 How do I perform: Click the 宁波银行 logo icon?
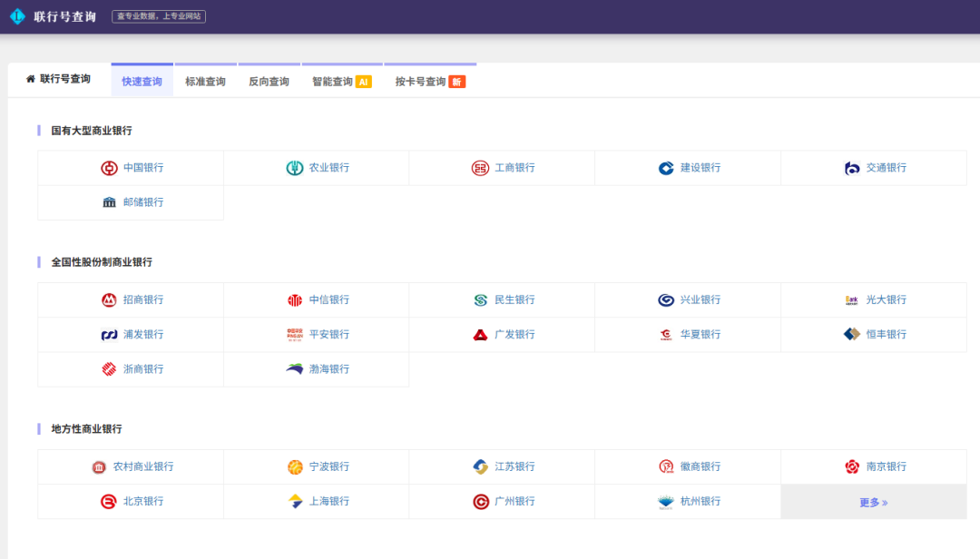295,467
